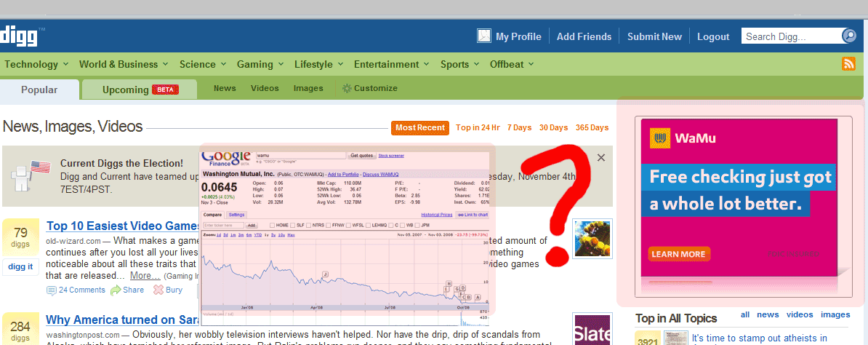The width and height of the screenshot is (868, 345).
Task: Click the red Bury X icon
Action: pyautogui.click(x=158, y=290)
